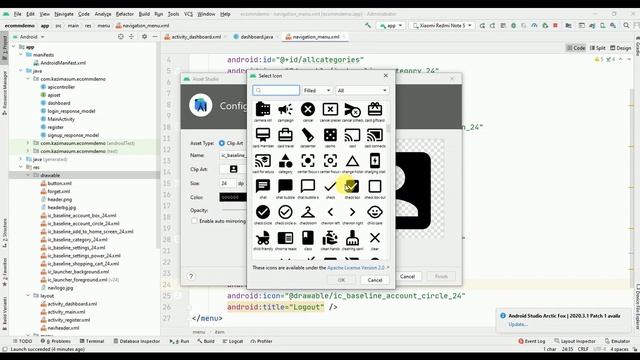
Task: Open the Filled style dropdown
Action: pos(317,90)
